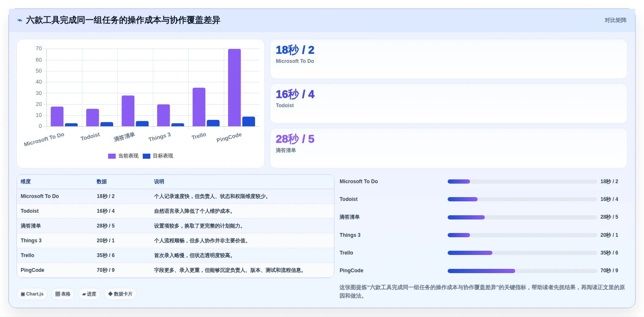Click the 20秒 / 1 progress value
Image resolution: width=644 pixels, height=317 pixels.
click(x=609, y=235)
